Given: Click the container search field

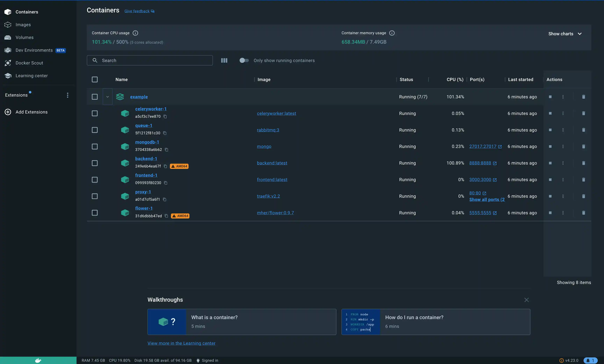Looking at the screenshot, I should 150,60.
